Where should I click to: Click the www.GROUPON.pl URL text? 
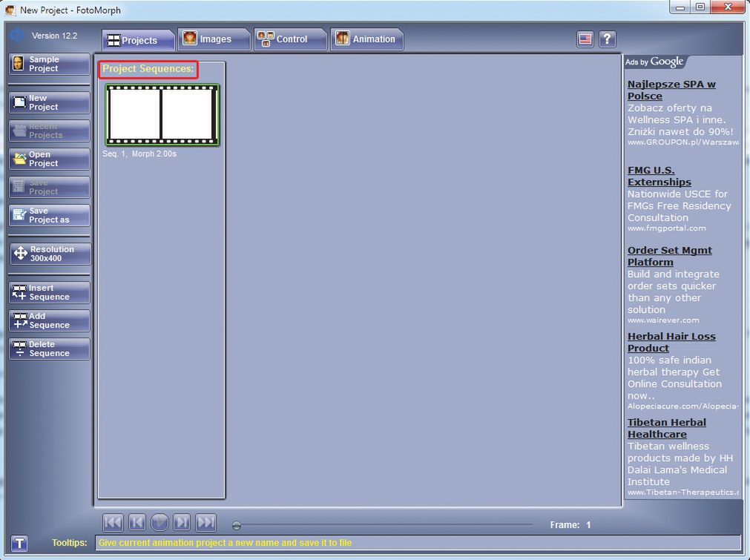(683, 142)
